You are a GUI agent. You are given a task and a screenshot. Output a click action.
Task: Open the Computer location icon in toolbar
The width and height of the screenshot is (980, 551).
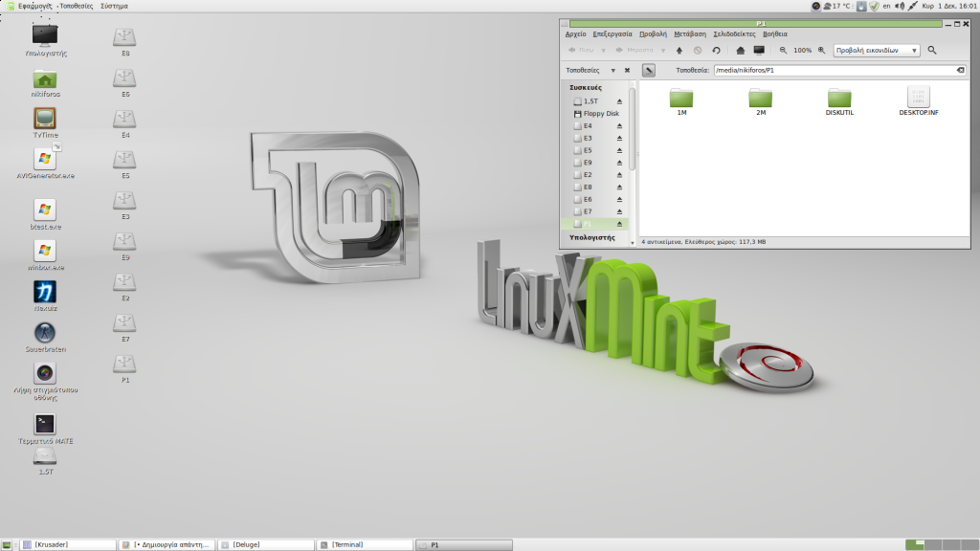759,50
